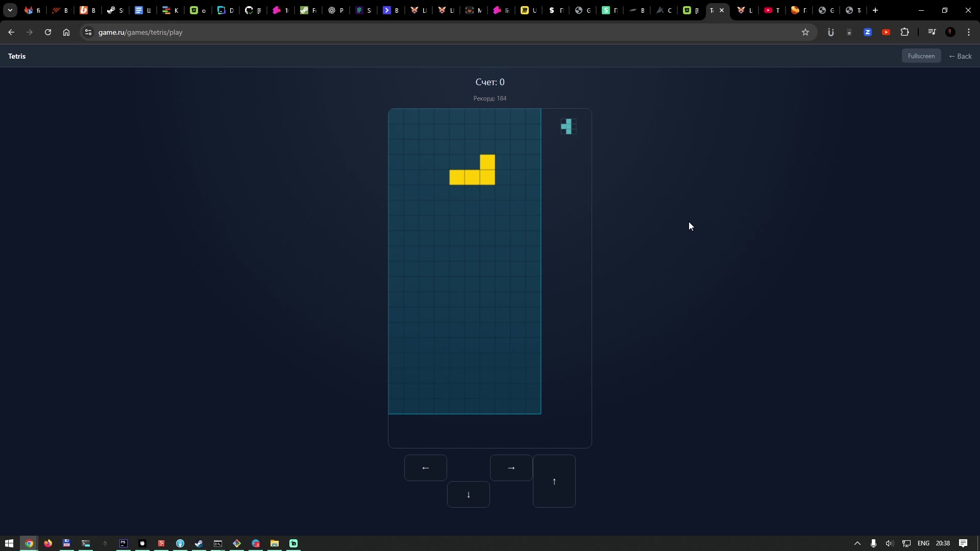Screen dimensions: 980x551
Task: Open a new browser tab
Action: tap(875, 10)
